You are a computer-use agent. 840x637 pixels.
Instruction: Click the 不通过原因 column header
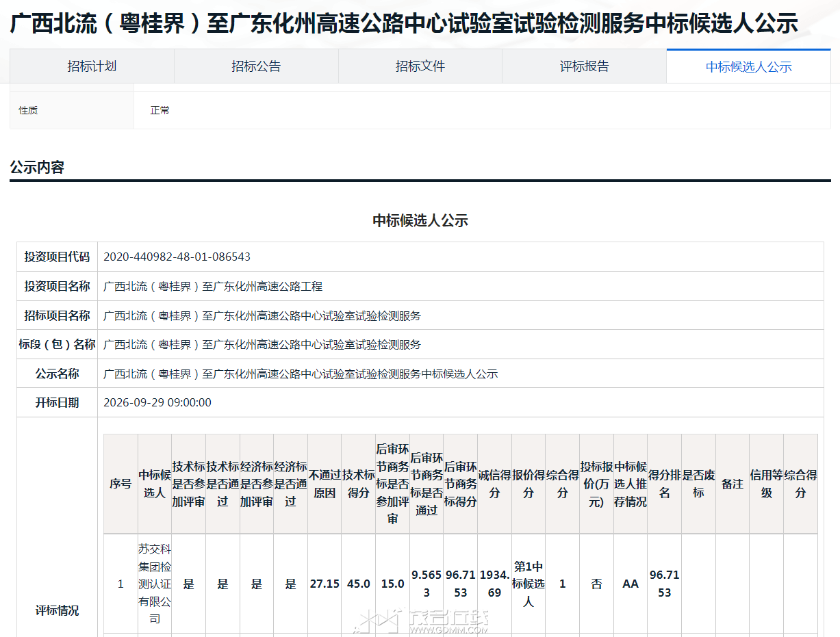point(324,484)
